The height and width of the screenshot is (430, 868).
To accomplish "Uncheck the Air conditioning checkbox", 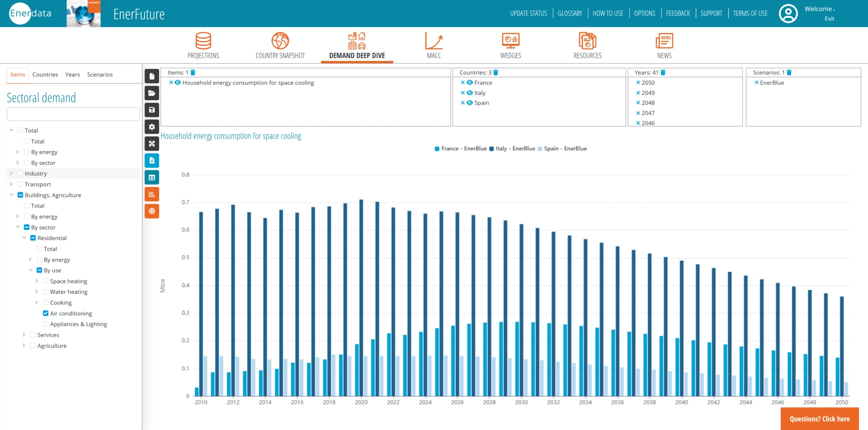I will [46, 313].
